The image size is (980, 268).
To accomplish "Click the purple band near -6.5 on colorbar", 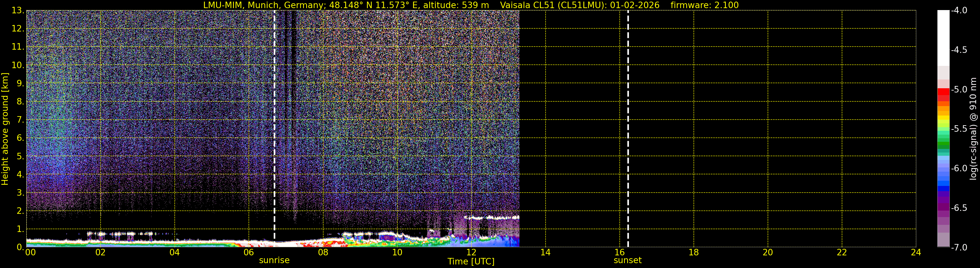I will pos(943,207).
